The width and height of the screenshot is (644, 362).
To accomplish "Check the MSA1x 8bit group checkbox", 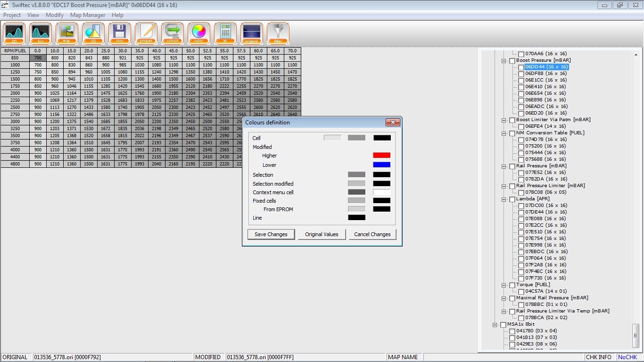I will pos(503,325).
